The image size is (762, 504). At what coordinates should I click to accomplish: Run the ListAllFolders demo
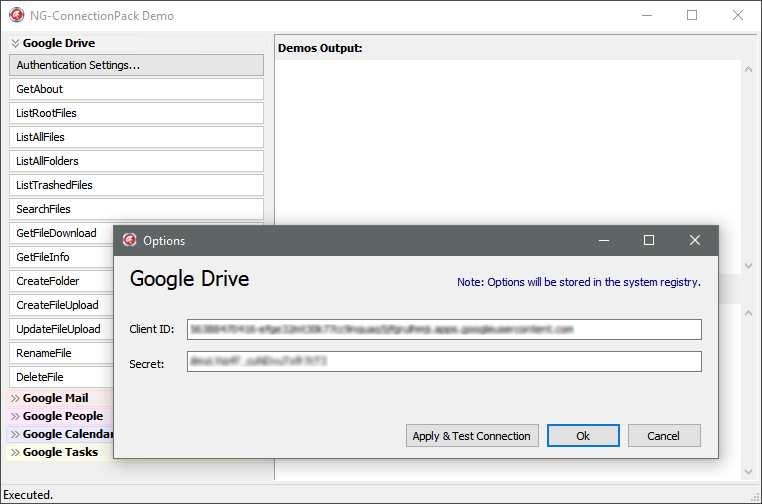(136, 161)
